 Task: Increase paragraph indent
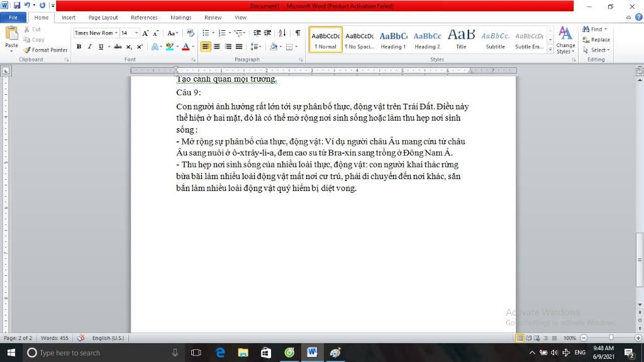[268, 33]
